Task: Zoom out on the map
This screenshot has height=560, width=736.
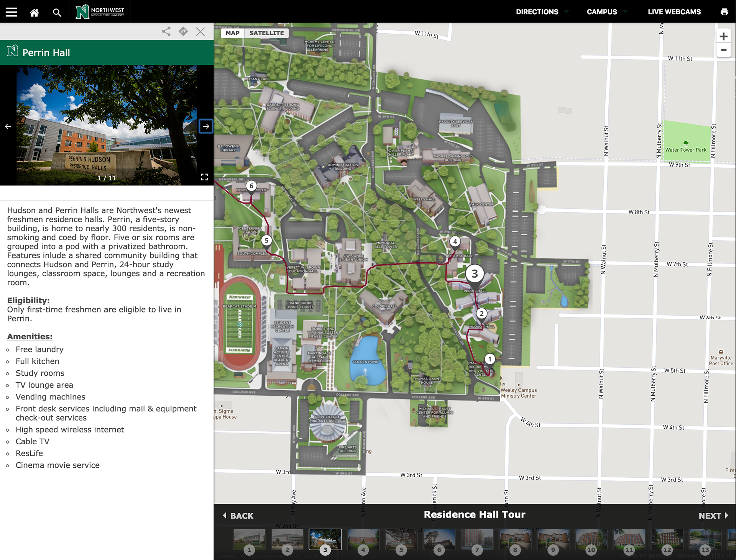Action: 723,50
